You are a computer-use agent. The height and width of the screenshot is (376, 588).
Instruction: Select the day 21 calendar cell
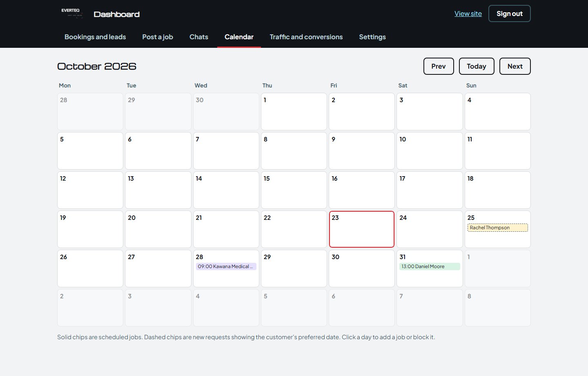tap(226, 229)
